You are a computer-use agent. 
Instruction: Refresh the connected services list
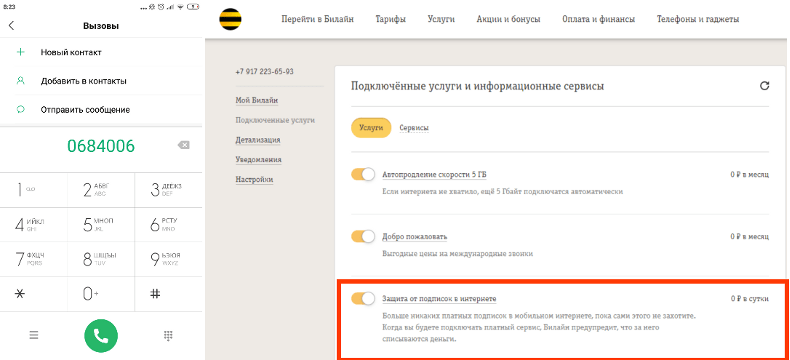(764, 86)
